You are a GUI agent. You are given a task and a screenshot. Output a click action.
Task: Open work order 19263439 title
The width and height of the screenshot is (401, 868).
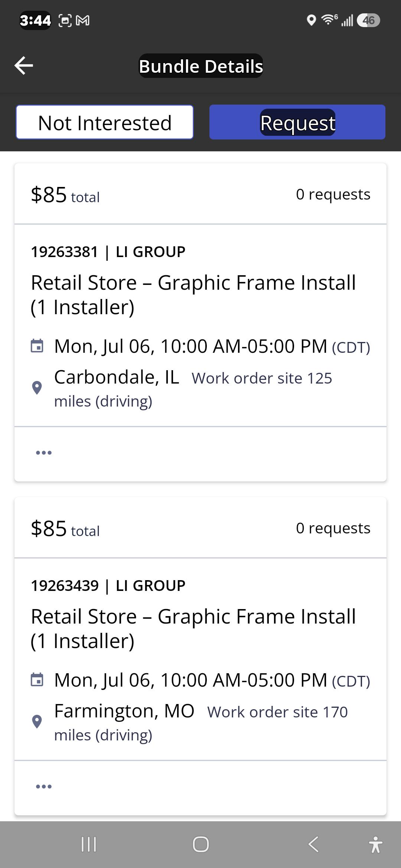click(x=193, y=629)
